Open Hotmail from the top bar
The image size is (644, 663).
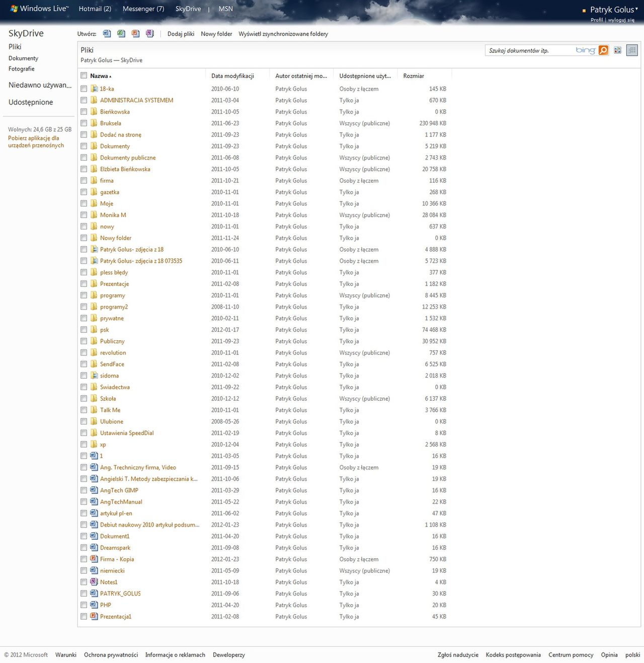click(95, 9)
